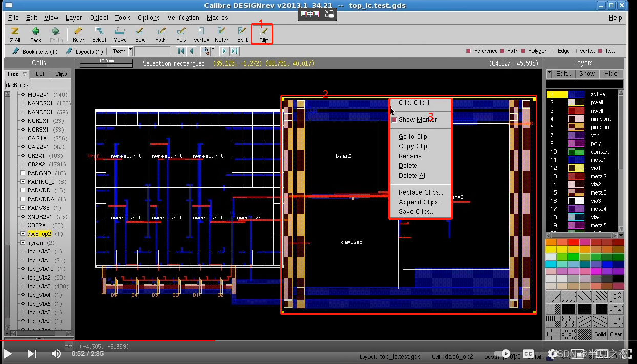The height and width of the screenshot is (364, 637).
Task: Toggle the Show Marker checkbox
Action: pyautogui.click(x=394, y=120)
